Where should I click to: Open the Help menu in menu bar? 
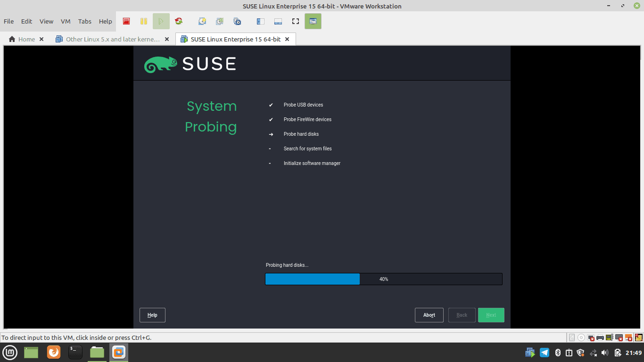(x=106, y=21)
